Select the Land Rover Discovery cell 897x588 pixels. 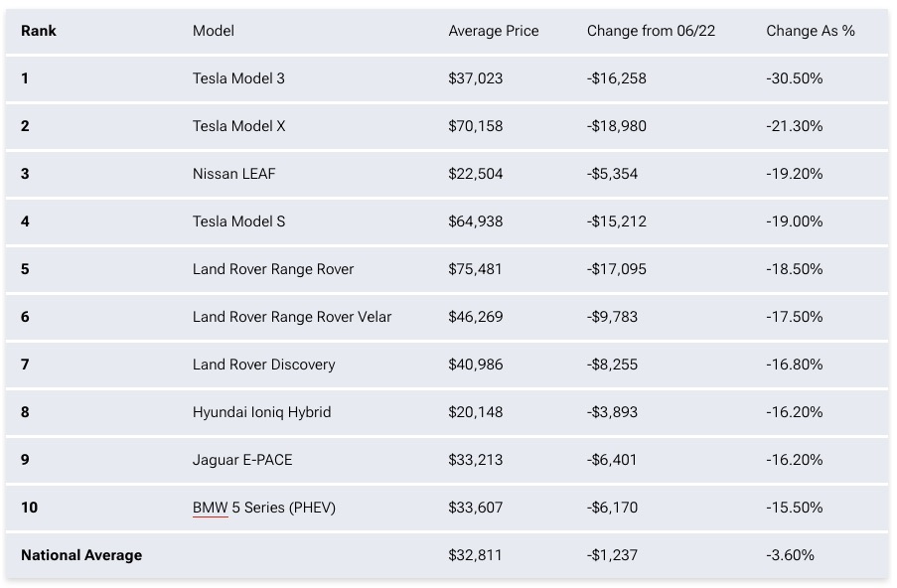click(x=263, y=365)
